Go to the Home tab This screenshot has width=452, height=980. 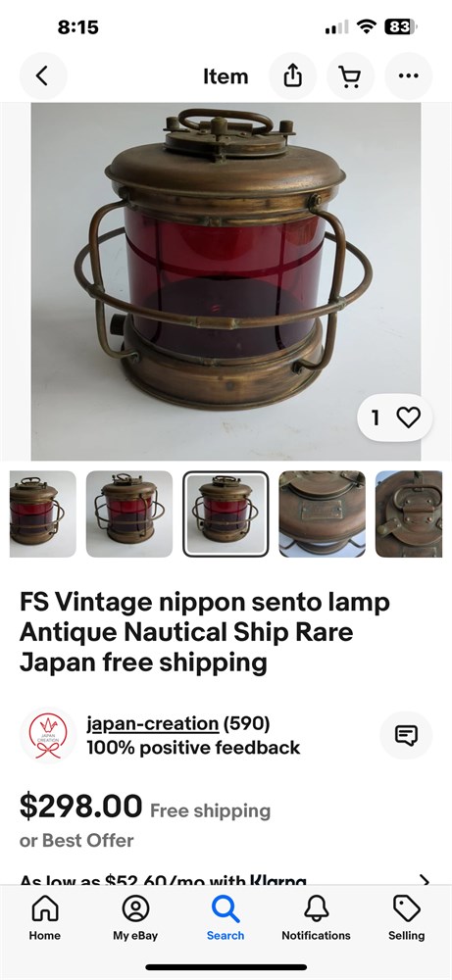pos(45,917)
